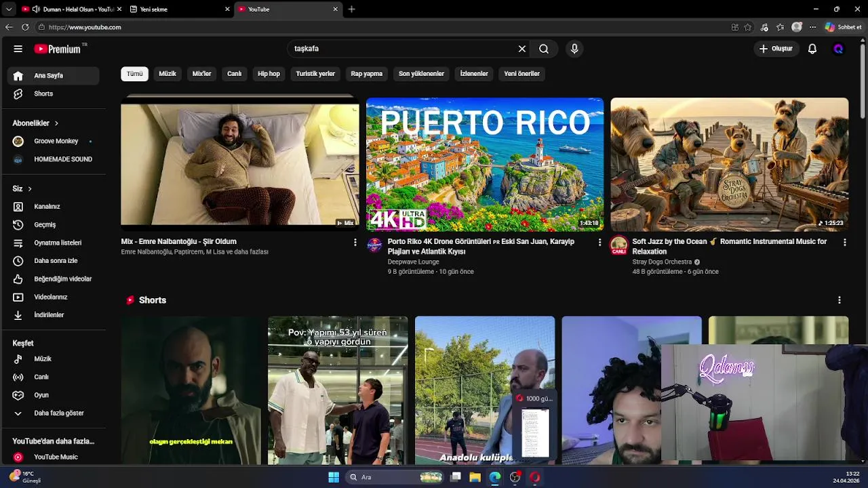Screen dimensions: 868x488
Task: Open the Puerto Rico 4K video thumbnail
Action: (x=485, y=165)
